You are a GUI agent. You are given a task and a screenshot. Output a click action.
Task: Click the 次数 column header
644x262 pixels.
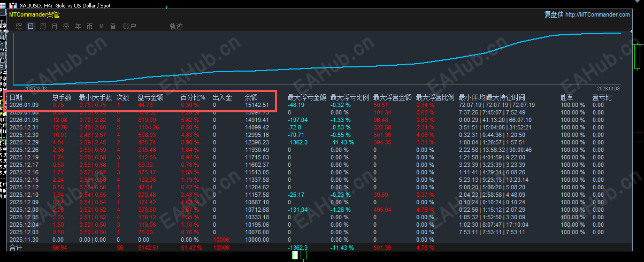pyautogui.click(x=123, y=98)
